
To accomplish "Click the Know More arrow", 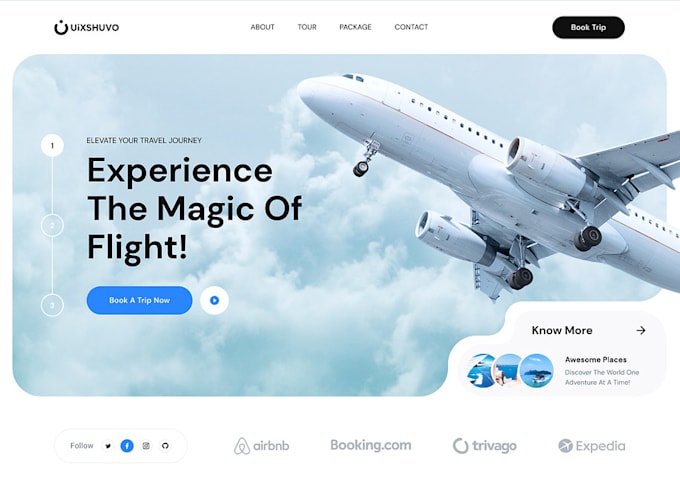I will tap(641, 330).
